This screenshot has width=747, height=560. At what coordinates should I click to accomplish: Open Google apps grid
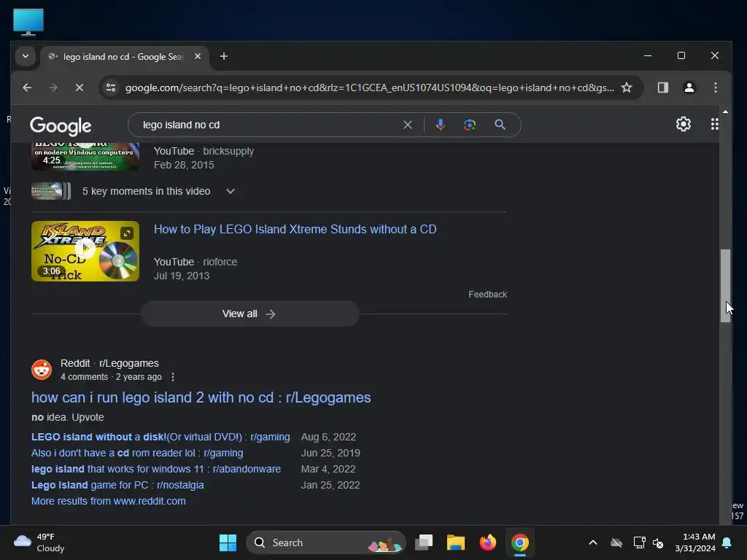(715, 124)
